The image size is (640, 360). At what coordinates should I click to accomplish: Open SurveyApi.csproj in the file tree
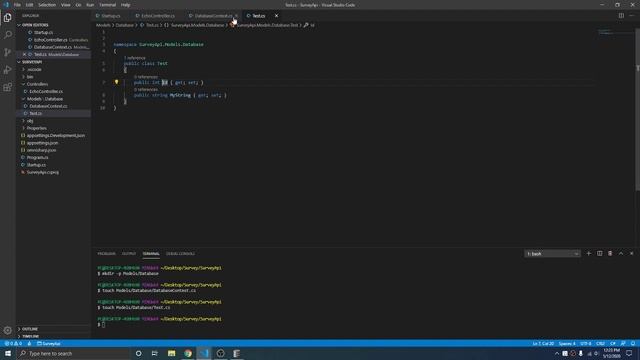point(42,172)
